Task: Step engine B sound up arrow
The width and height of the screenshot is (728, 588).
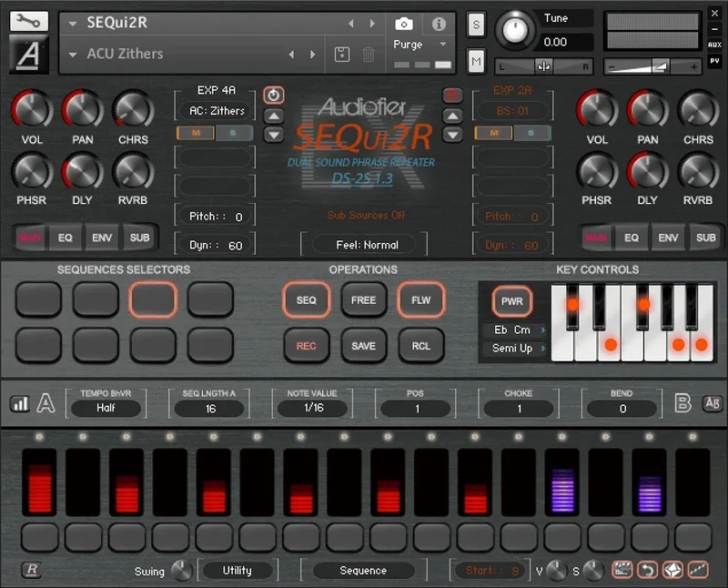Action: [452, 117]
